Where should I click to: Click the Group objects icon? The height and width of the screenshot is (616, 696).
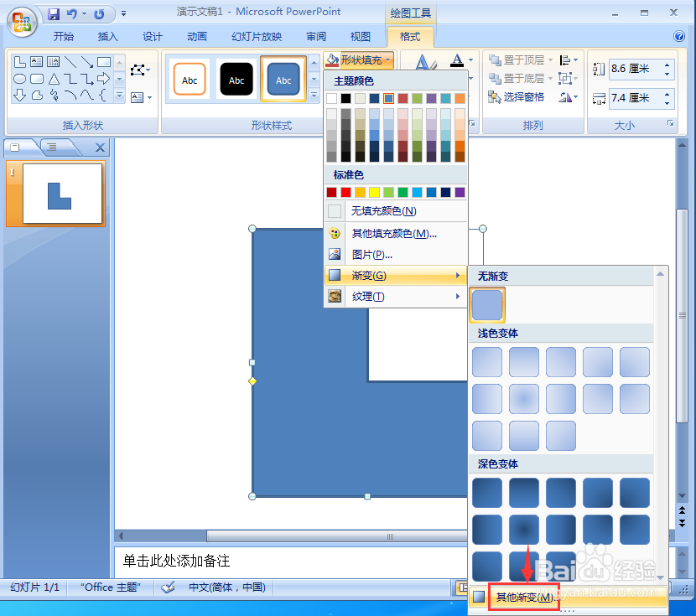(565, 79)
